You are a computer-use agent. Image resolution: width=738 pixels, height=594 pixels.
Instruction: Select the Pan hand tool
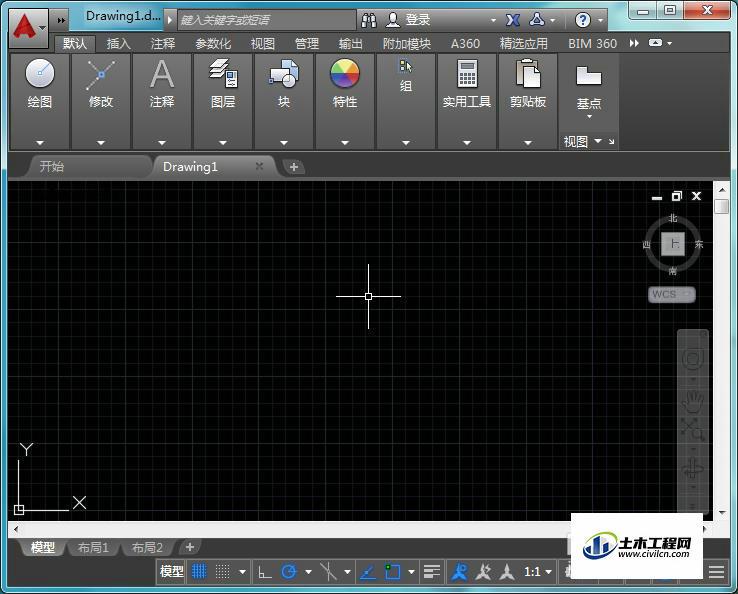(693, 401)
